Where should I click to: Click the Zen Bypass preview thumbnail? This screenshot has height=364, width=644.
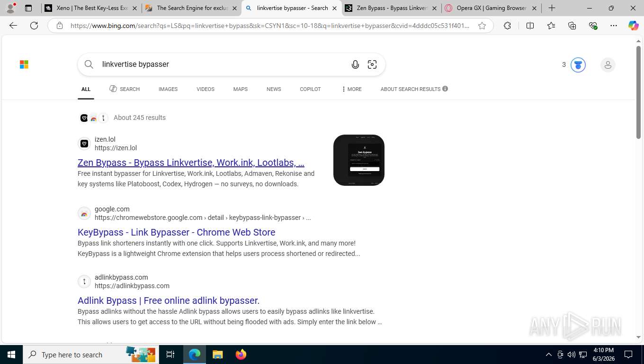(359, 160)
